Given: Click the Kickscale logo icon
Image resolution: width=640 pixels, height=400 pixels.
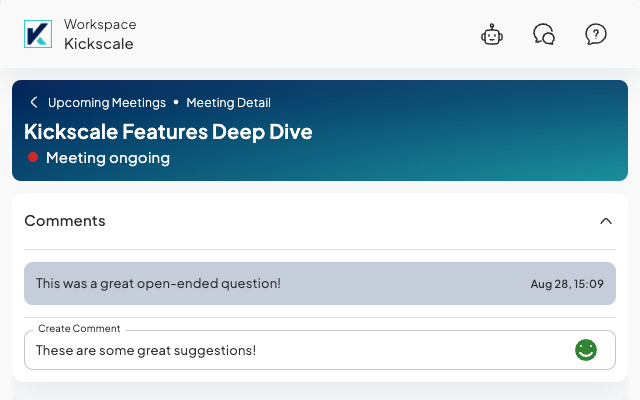Looking at the screenshot, I should pos(37,34).
